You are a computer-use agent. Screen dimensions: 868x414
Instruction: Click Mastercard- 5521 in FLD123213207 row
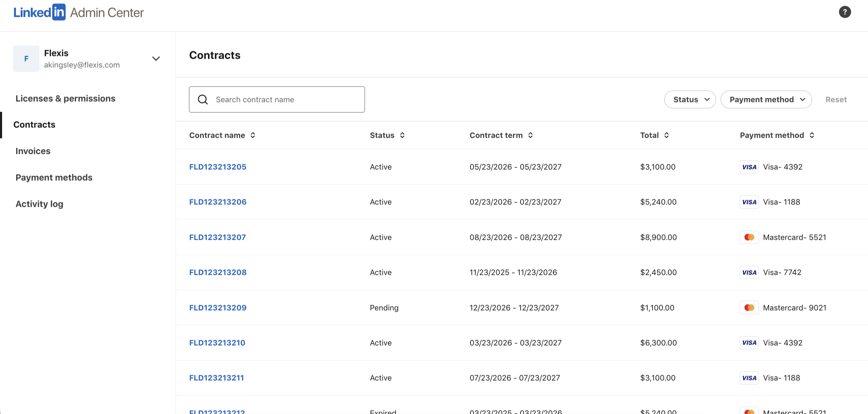tap(795, 237)
